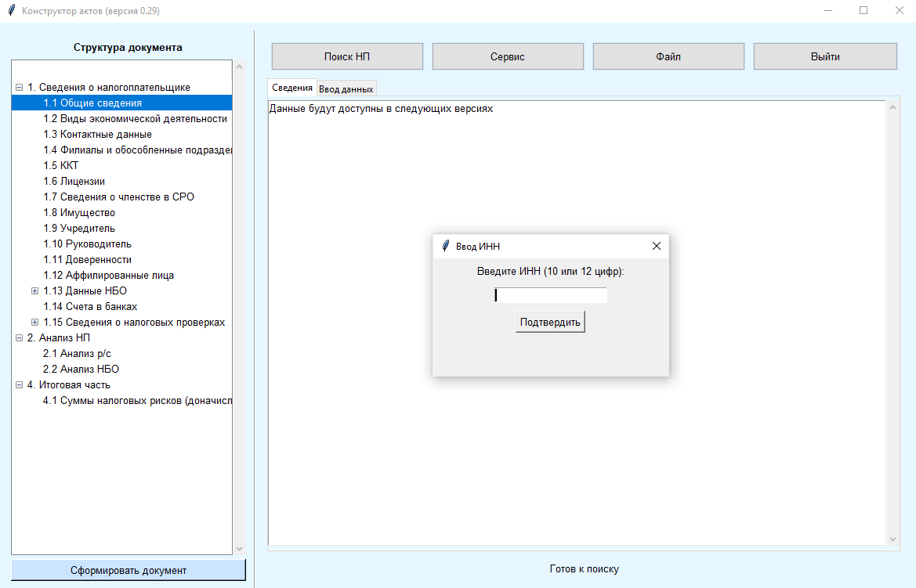The image size is (916, 588).
Task: Collapse the 4. Итоговая часть section
Action: 19,385
